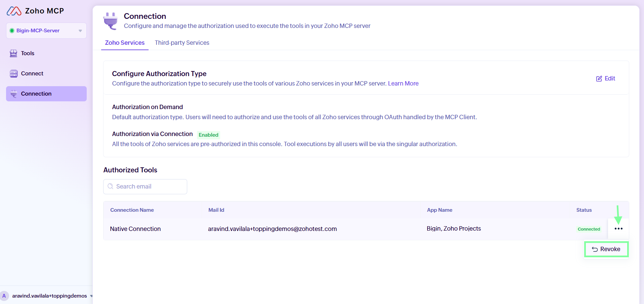Click the Connection page title
The height and width of the screenshot is (304, 644).
[145, 16]
